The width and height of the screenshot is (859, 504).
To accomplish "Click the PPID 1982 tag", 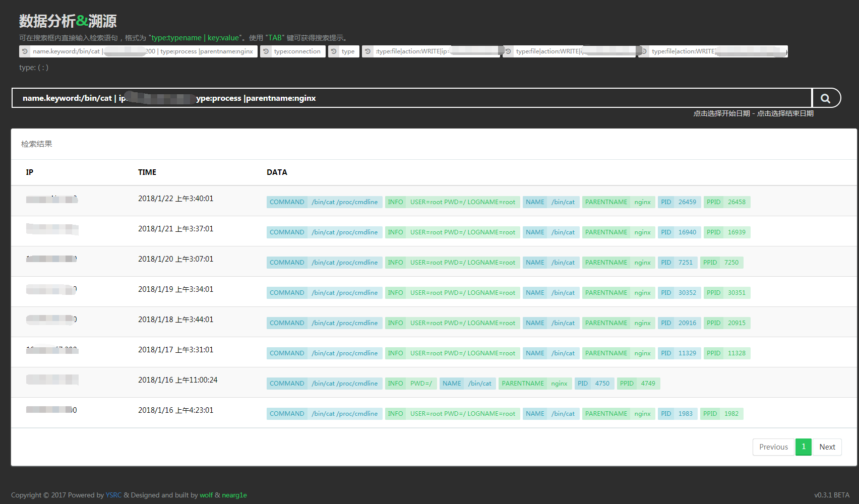I will (x=721, y=414).
